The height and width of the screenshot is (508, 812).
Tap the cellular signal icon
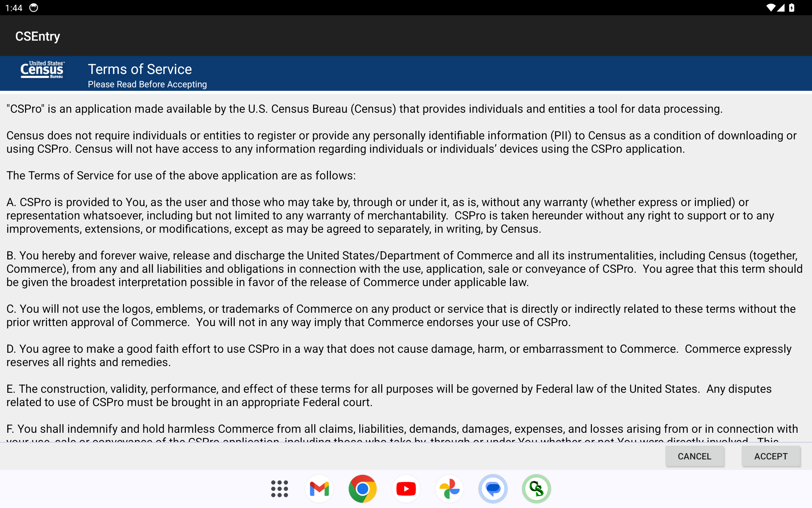pyautogui.click(x=781, y=8)
